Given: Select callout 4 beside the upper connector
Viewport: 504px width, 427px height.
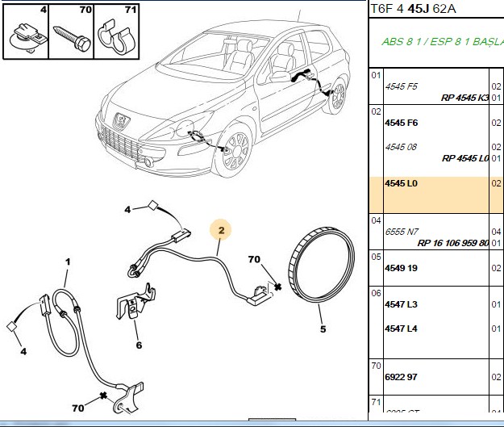Looking at the screenshot, I should (127, 210).
